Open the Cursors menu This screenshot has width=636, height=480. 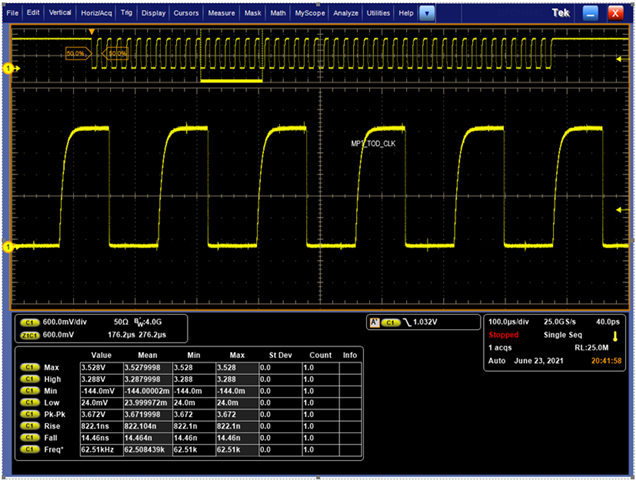tap(187, 14)
